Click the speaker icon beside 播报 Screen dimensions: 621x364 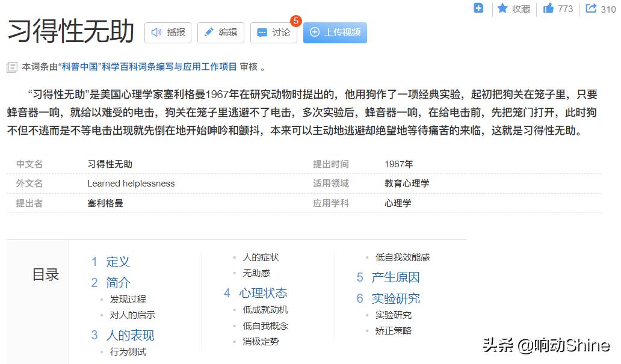tap(155, 32)
